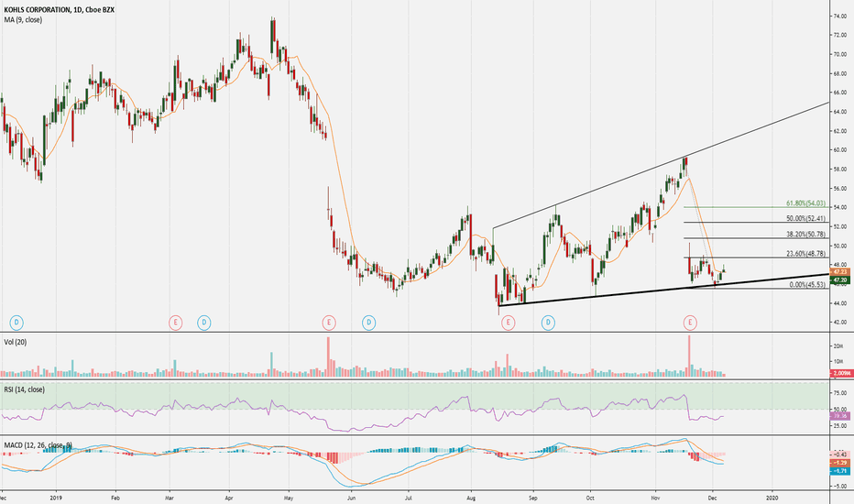
Task: Click the red 2.009M volume tag
Action: 840,373
